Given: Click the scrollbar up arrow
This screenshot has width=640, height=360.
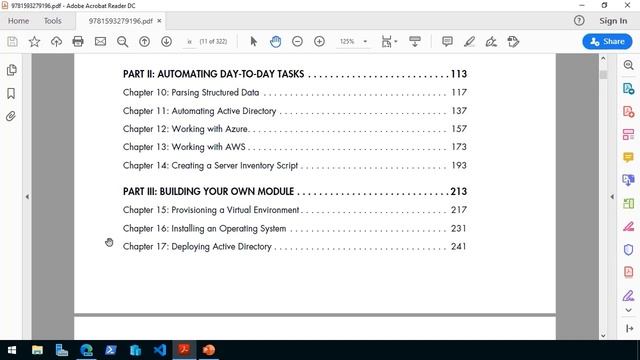Looking at the screenshot, I should coord(603,59).
